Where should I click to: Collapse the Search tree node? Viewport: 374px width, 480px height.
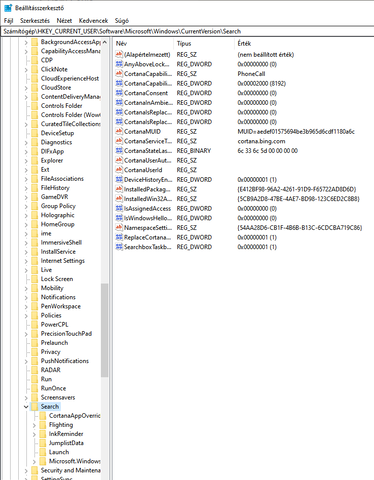tap(26, 407)
